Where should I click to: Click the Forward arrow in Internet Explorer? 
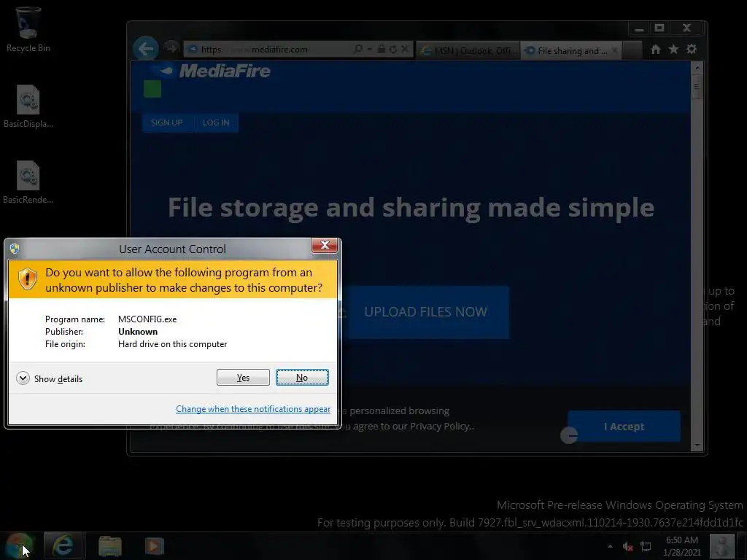pos(171,48)
